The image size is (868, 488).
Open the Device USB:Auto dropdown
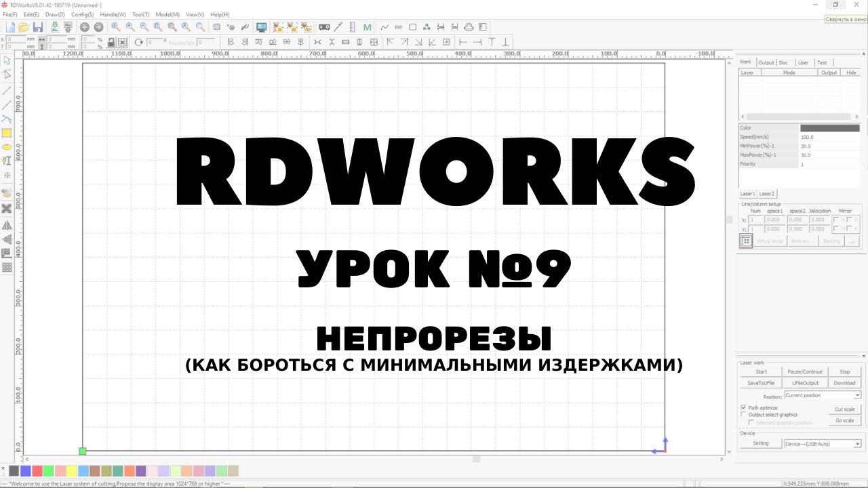click(x=823, y=444)
